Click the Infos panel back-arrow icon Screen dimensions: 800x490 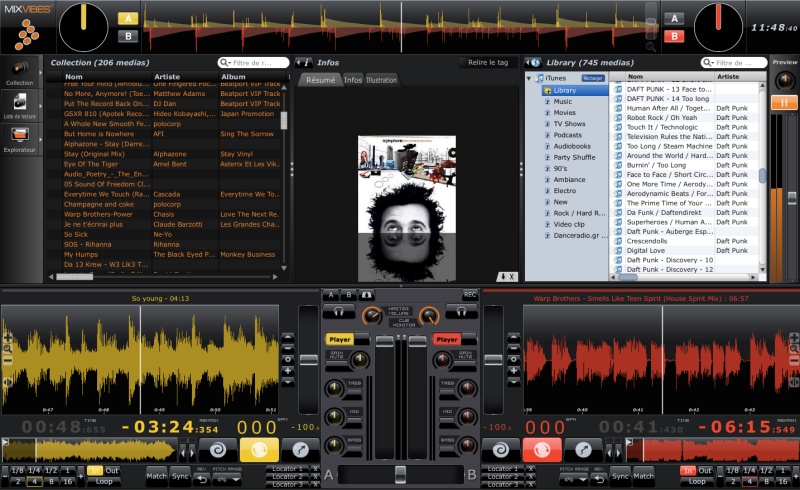click(x=304, y=62)
